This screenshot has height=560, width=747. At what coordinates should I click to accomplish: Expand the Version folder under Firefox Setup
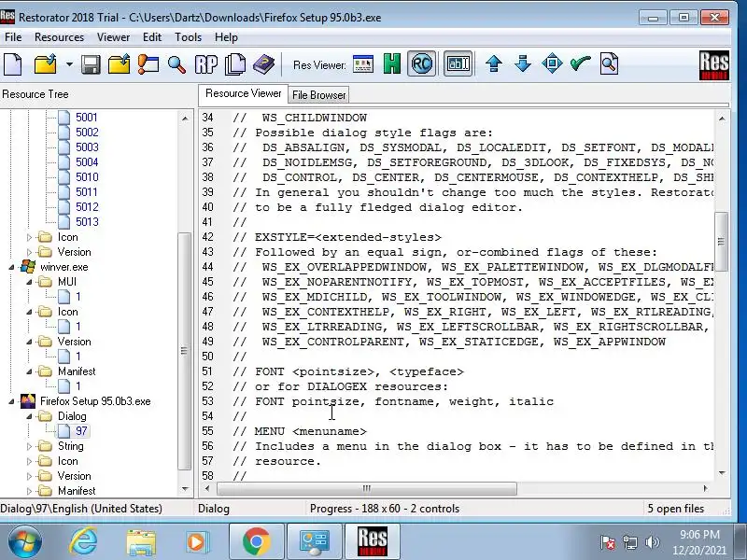29,476
